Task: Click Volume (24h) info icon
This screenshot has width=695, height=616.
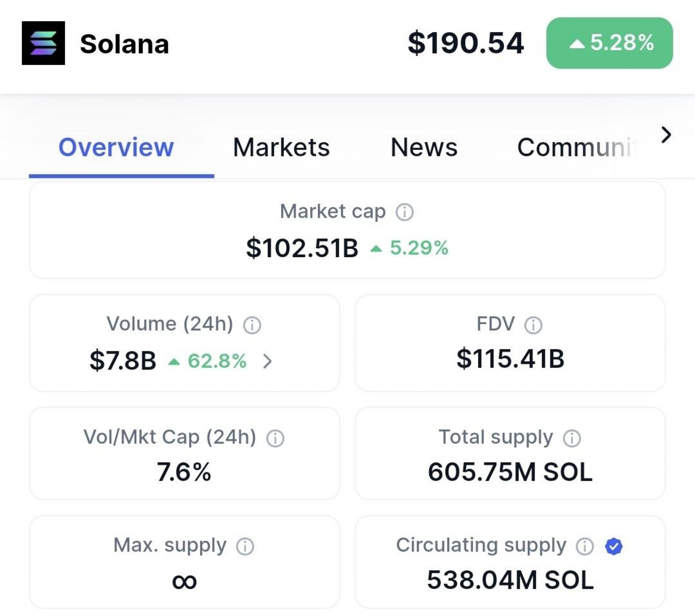Action: [x=252, y=325]
